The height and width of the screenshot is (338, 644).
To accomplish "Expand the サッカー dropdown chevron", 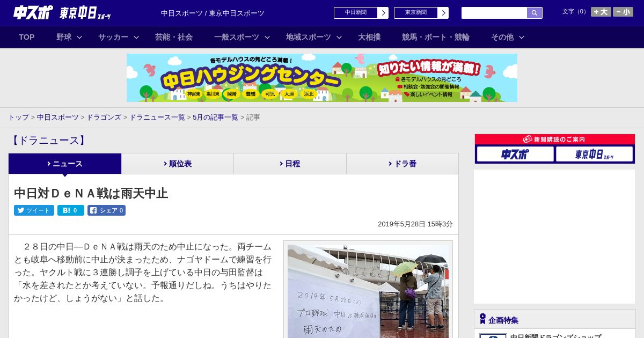I will [x=136, y=37].
